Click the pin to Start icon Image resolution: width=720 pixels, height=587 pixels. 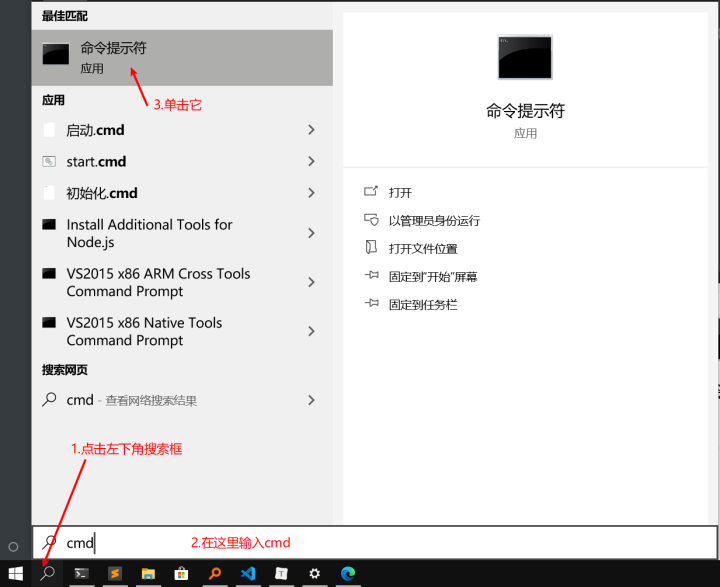[x=371, y=275]
